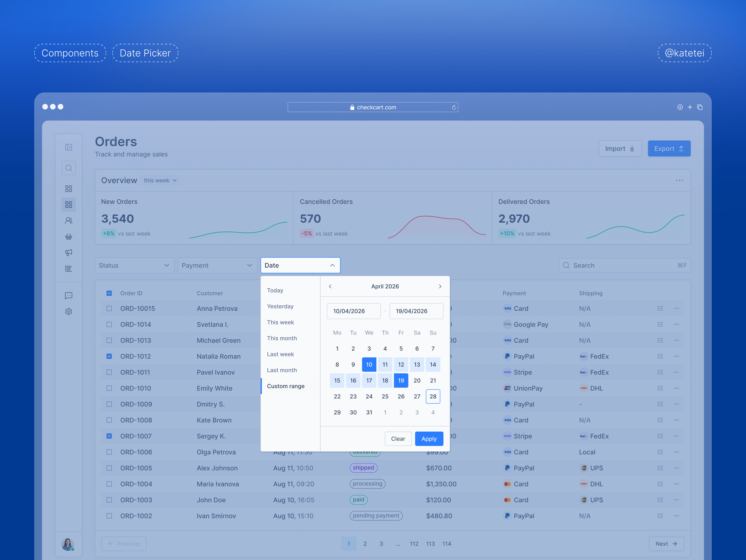Go to orders page 2
Screen dimensions: 746x560
point(365,544)
